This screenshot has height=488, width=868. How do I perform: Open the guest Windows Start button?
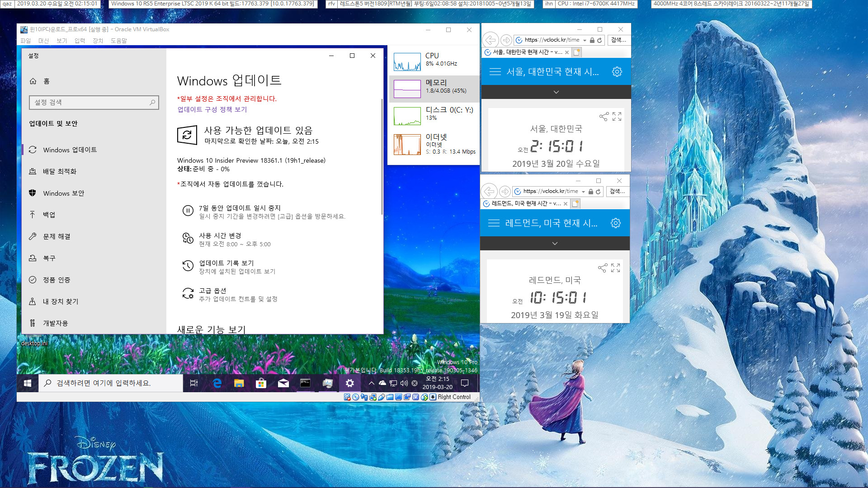pos(28,383)
